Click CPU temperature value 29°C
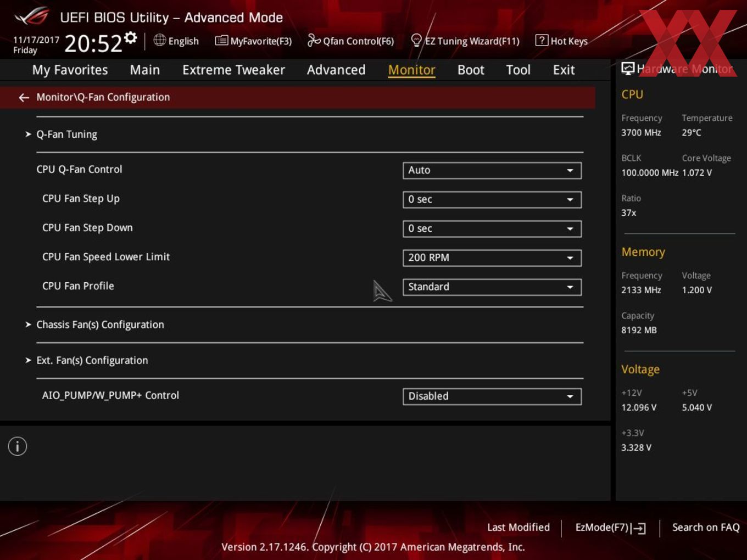 click(692, 132)
